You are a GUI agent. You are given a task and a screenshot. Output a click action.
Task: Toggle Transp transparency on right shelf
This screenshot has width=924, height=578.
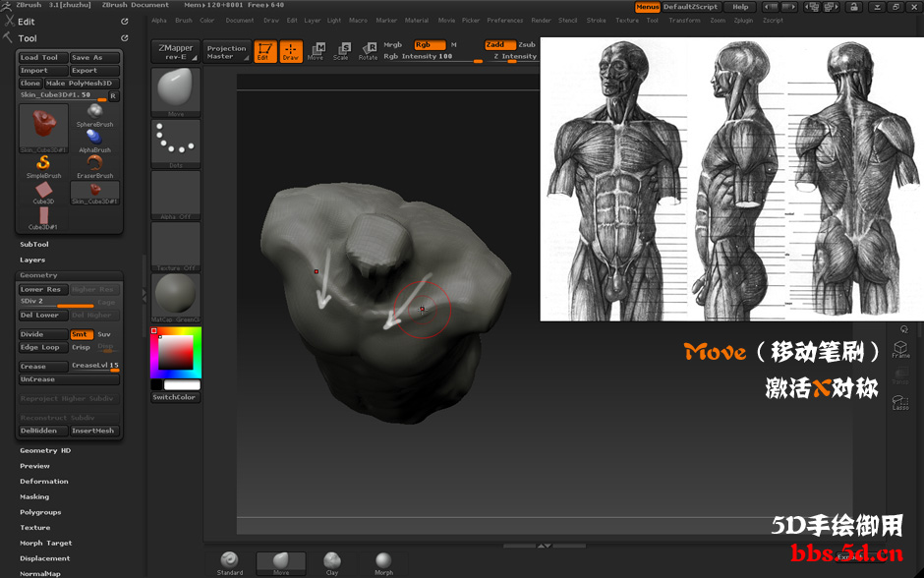pyautogui.click(x=900, y=376)
